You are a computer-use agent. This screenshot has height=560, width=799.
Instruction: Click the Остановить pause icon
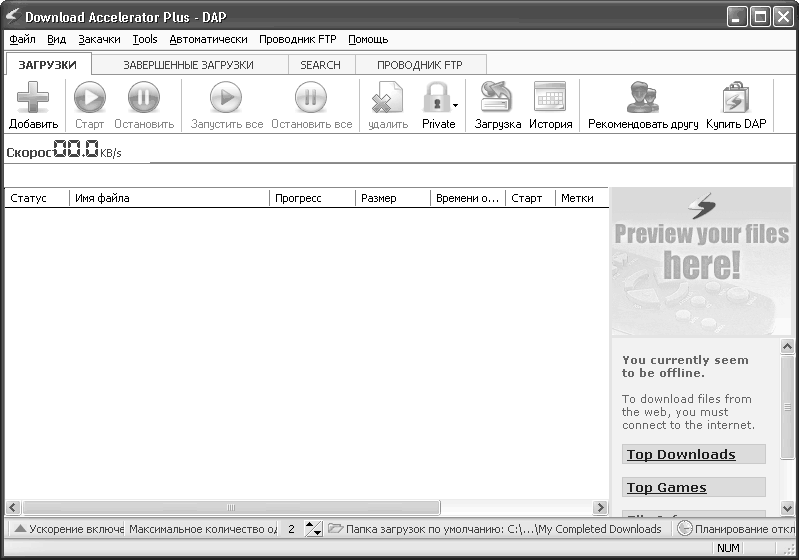point(144,97)
